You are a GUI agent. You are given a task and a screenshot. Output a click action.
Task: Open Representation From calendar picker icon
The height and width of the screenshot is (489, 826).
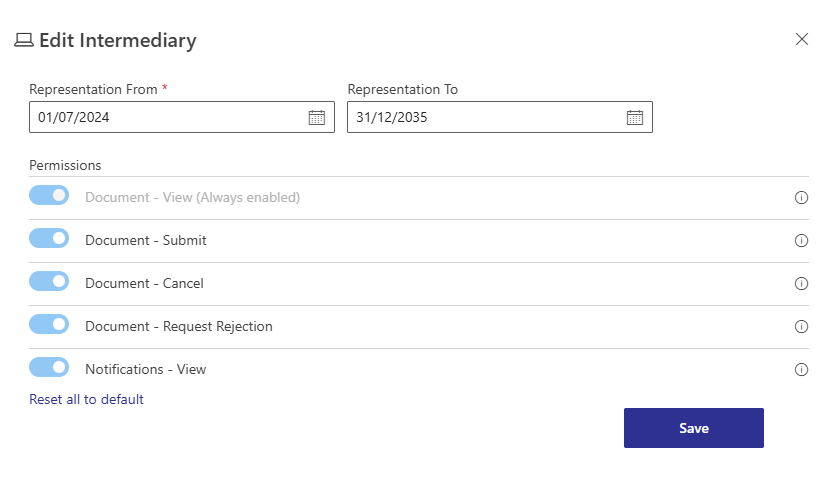click(x=316, y=117)
